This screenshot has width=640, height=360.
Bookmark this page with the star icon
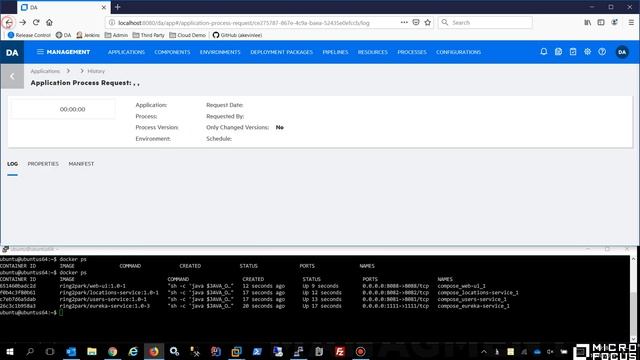point(427,22)
